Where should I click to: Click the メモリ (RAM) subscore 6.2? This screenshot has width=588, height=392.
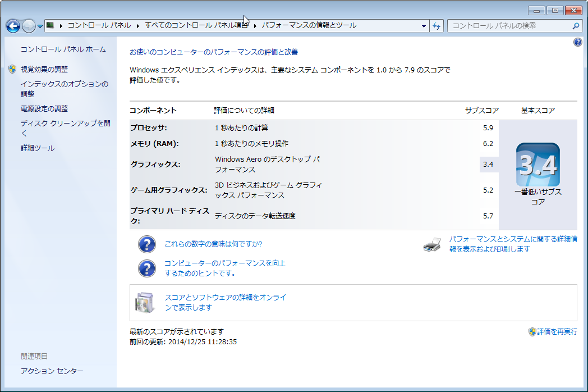coord(488,143)
